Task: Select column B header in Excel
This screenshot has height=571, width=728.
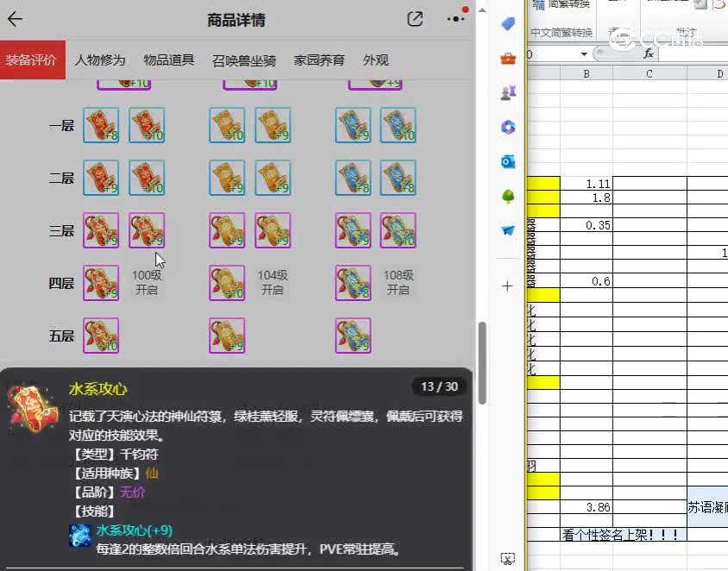Action: point(587,74)
